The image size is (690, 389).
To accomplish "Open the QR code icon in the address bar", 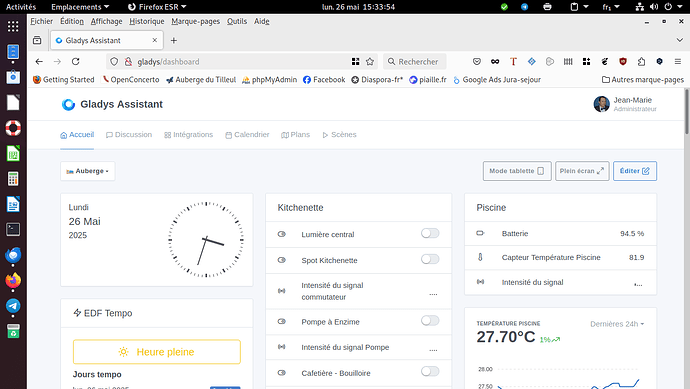I will [356, 62].
